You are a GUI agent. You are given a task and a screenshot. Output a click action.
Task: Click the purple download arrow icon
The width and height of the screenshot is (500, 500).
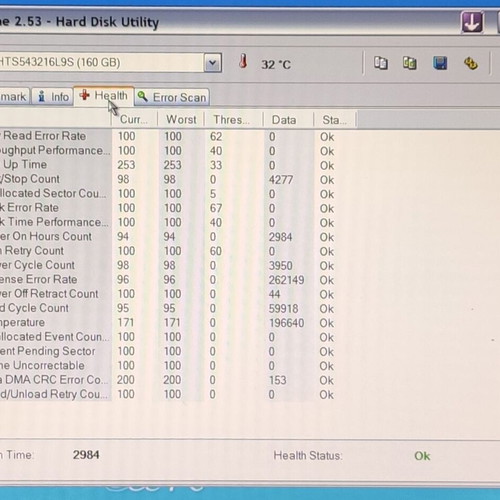[x=472, y=22]
